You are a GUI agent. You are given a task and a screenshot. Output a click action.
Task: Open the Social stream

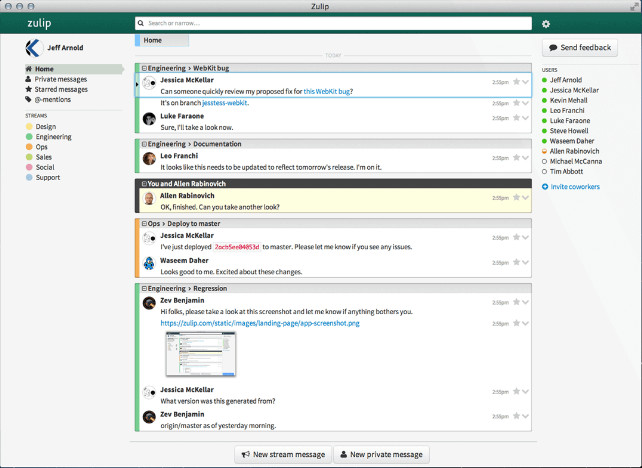click(x=45, y=167)
